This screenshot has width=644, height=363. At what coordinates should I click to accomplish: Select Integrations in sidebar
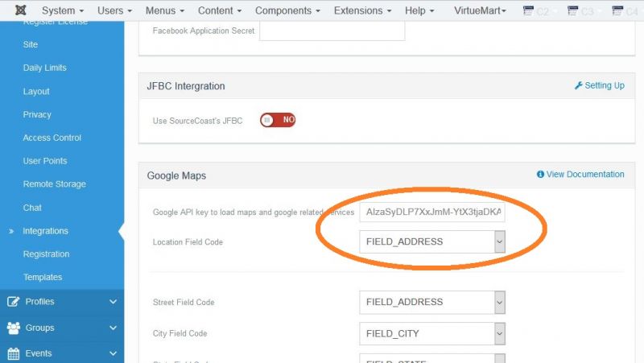click(46, 231)
